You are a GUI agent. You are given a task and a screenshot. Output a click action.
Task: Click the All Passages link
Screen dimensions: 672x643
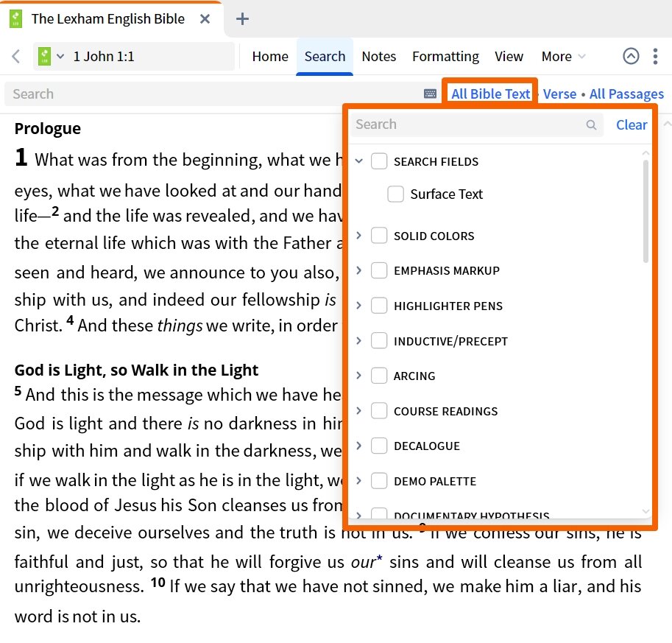(626, 94)
